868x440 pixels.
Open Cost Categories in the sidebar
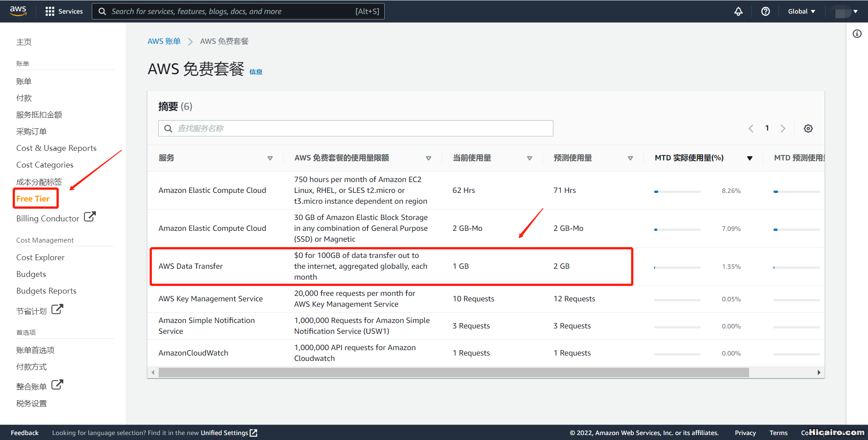point(45,165)
